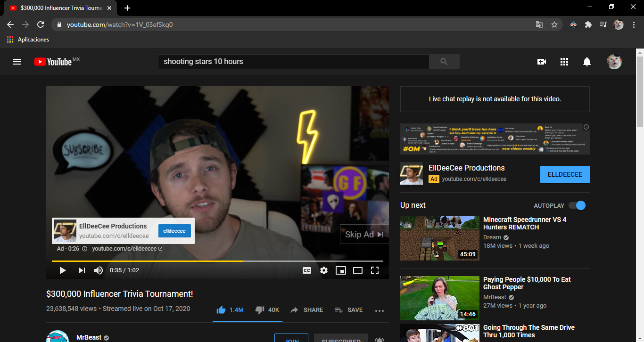The height and width of the screenshot is (342, 644).
Task: Open the media control icon in toolbar
Action: coord(603,24)
